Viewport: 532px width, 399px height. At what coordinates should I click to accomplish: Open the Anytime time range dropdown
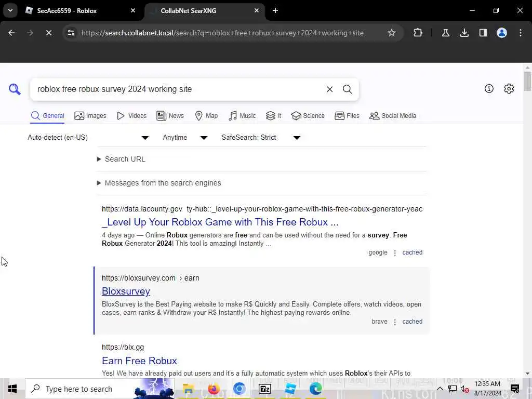[185, 137]
